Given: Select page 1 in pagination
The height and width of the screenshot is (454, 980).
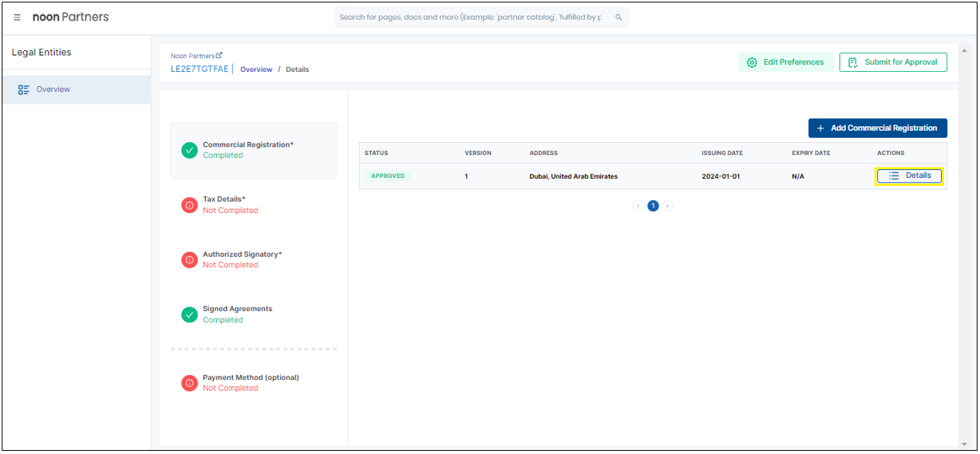Looking at the screenshot, I should point(653,206).
